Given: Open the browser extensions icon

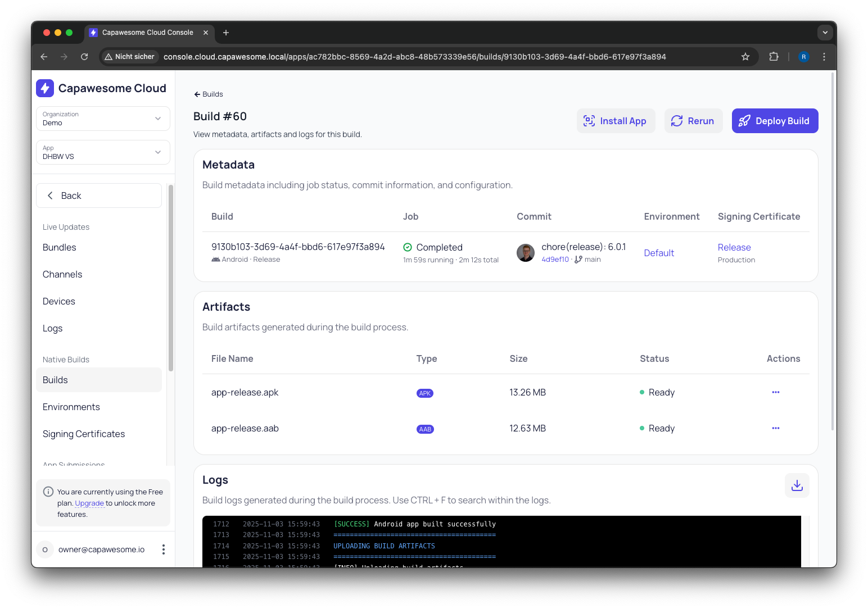Looking at the screenshot, I should pyautogui.click(x=774, y=57).
